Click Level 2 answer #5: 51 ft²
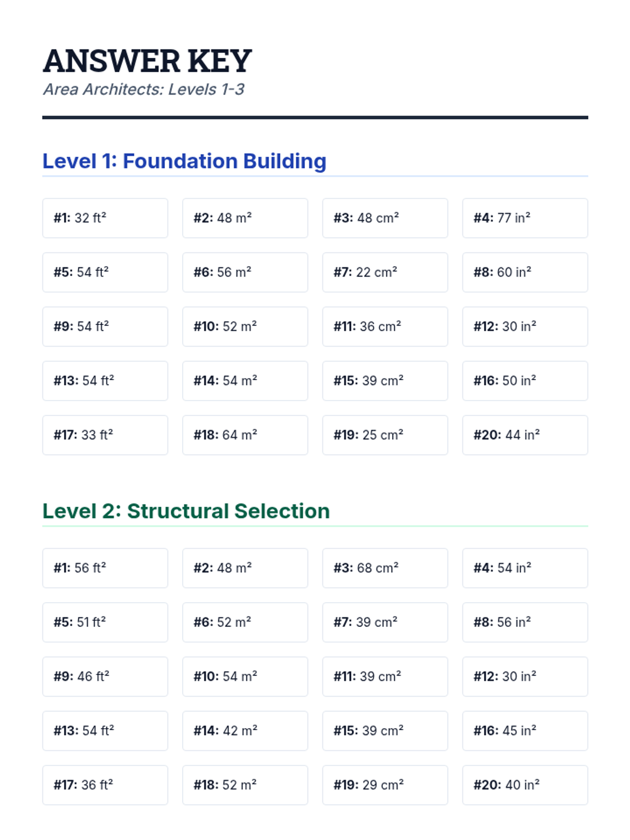This screenshot has height=840, width=630. tap(105, 622)
